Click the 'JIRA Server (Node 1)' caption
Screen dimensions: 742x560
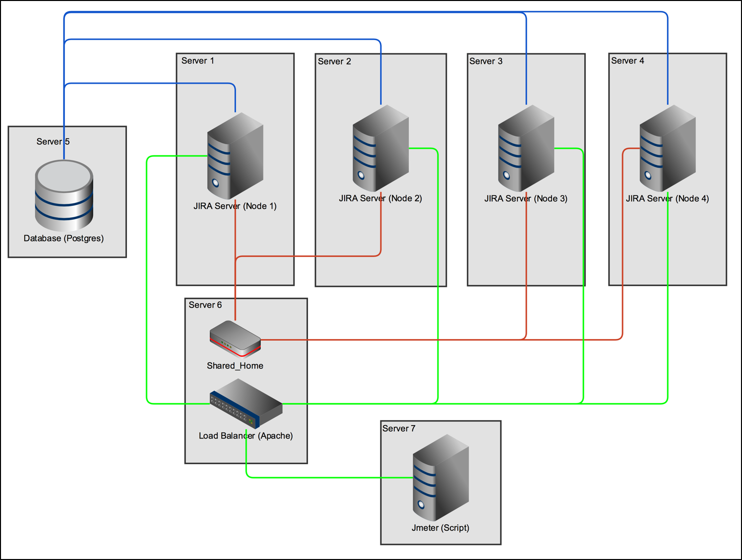pyautogui.click(x=235, y=206)
